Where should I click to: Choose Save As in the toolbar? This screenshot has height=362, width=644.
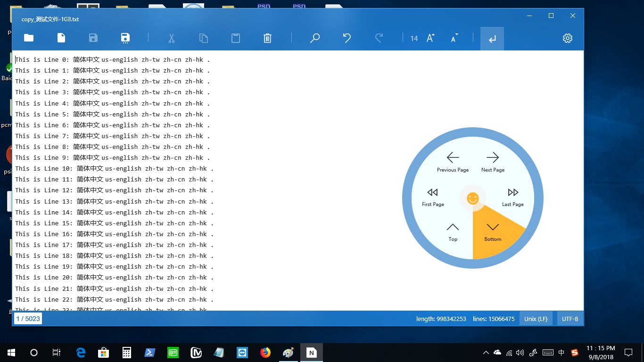[125, 38]
